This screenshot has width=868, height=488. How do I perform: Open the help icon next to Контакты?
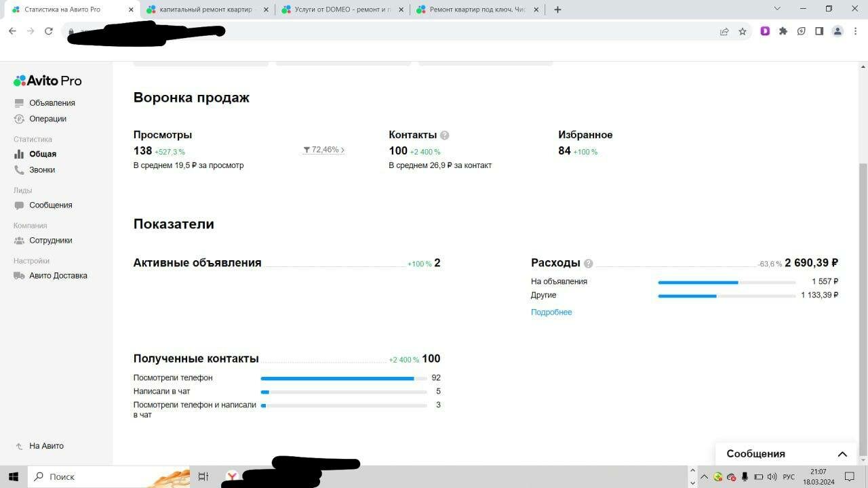tap(445, 135)
